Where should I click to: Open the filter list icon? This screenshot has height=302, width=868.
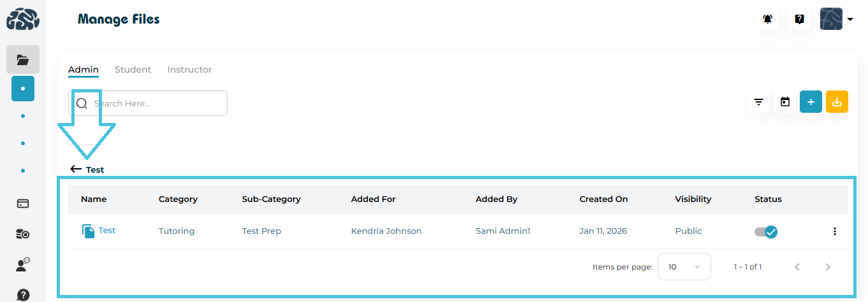[758, 102]
